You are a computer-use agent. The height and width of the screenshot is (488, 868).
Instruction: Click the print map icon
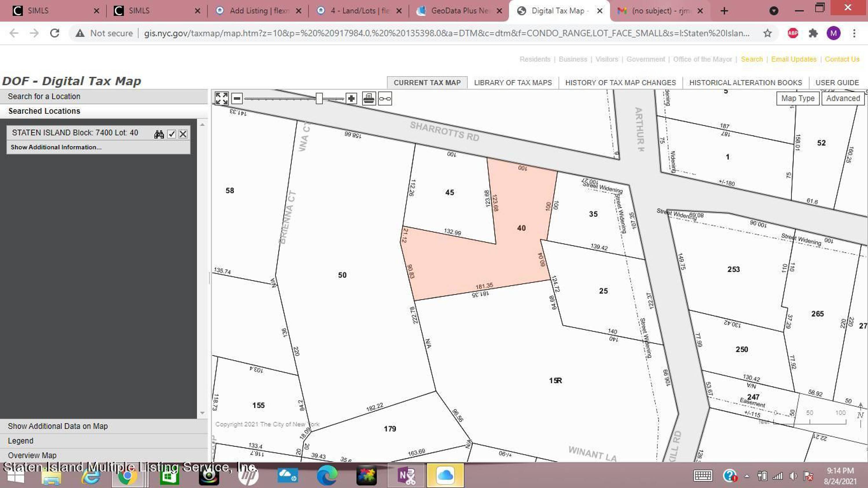369,99
